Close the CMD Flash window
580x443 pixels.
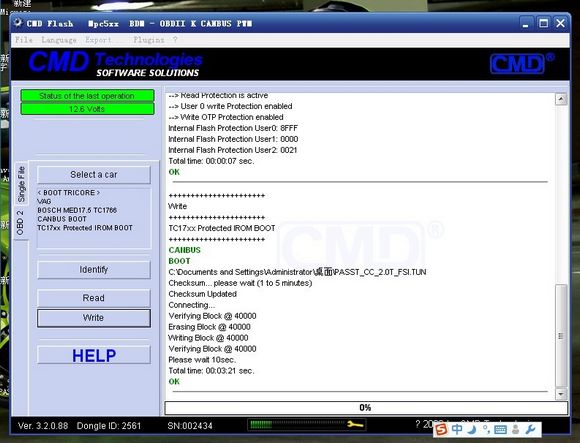(x=560, y=23)
